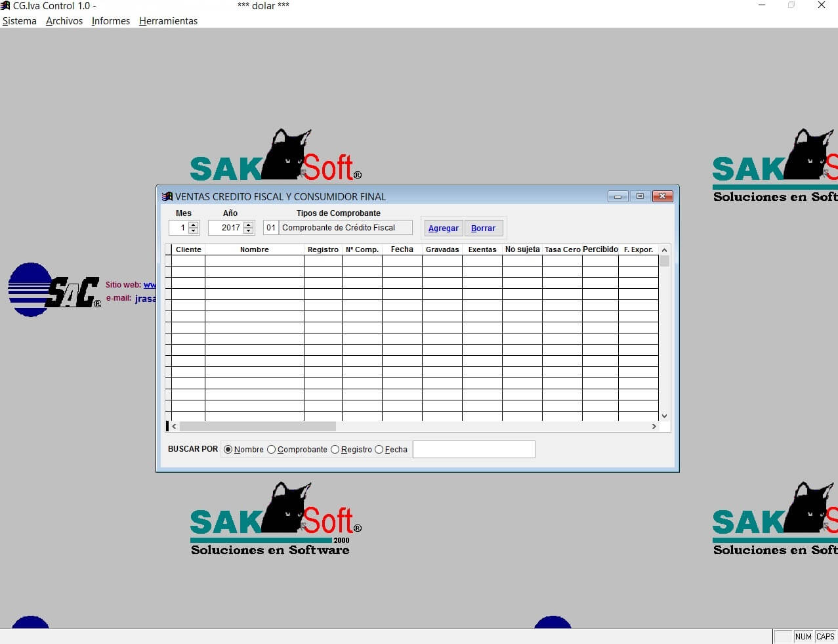This screenshot has height=644, width=838.
Task: Increase the Año value with up arrow
Action: [x=248, y=225]
